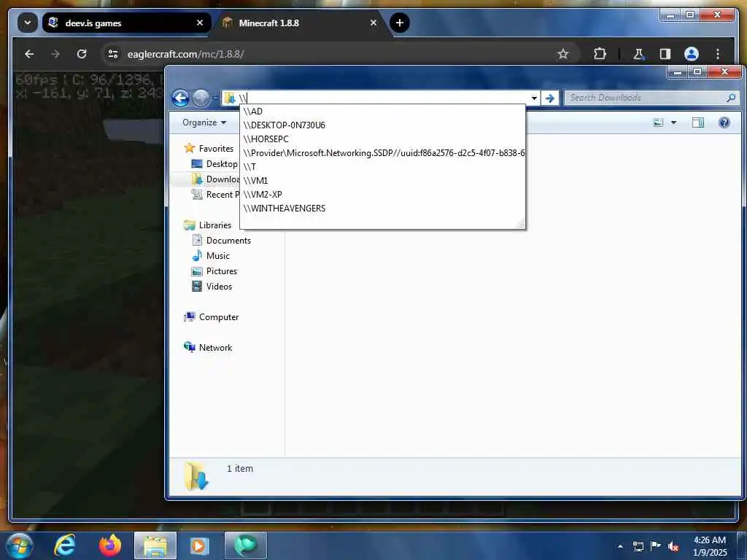The height and width of the screenshot is (560, 747).
Task: Select the \\T suggestion
Action: click(382, 167)
